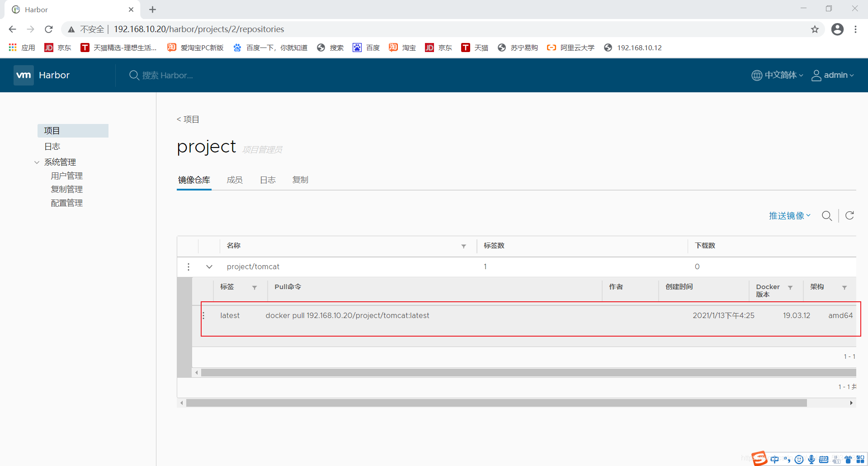Click the search magnifier in the Harbor header
This screenshot has width=868, height=466.
[134, 75]
